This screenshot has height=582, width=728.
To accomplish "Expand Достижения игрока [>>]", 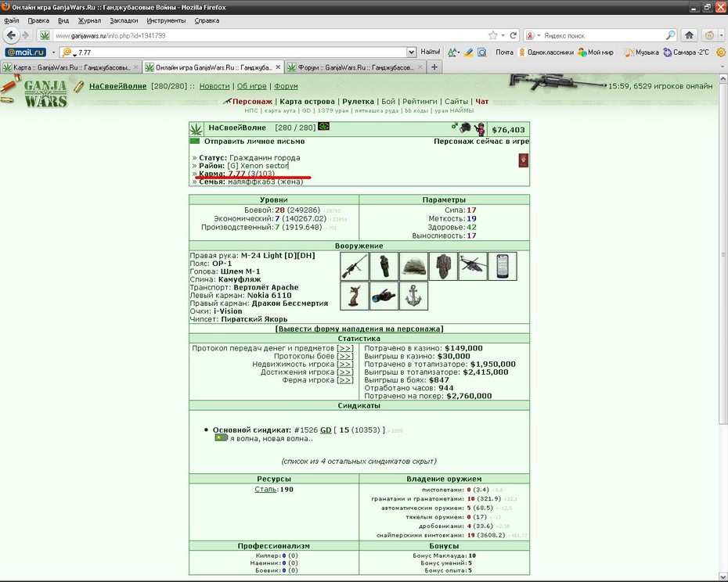I will click(345, 372).
